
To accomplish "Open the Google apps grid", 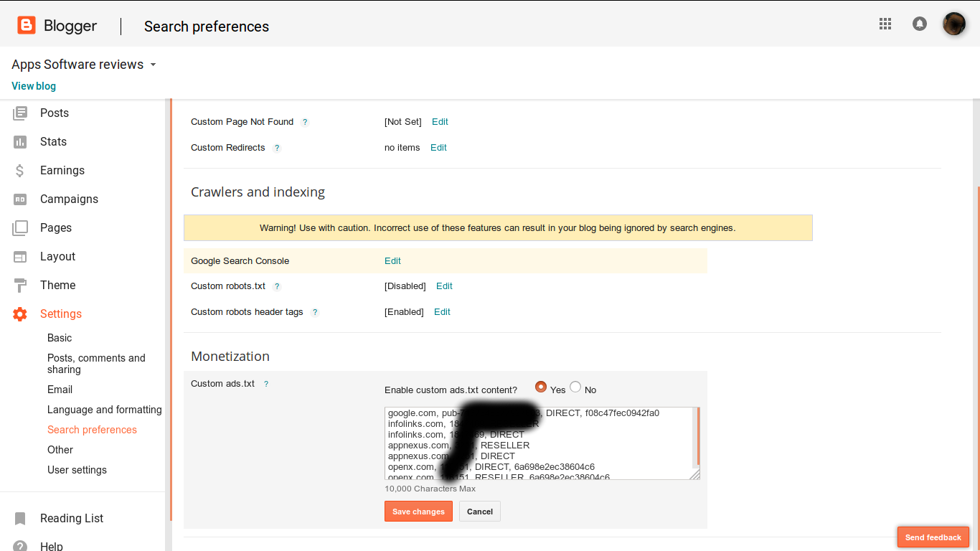I will coord(885,24).
